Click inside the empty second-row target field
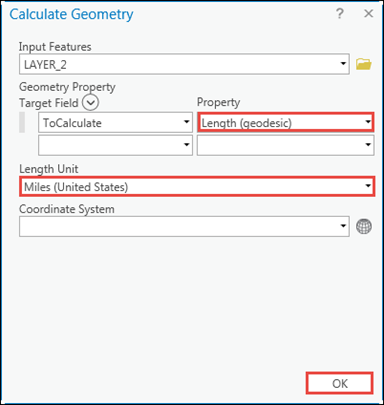 (x=115, y=145)
